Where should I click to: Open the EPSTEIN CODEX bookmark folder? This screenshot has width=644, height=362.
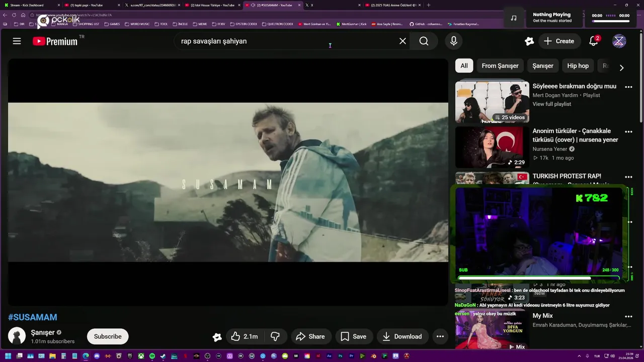point(244,24)
